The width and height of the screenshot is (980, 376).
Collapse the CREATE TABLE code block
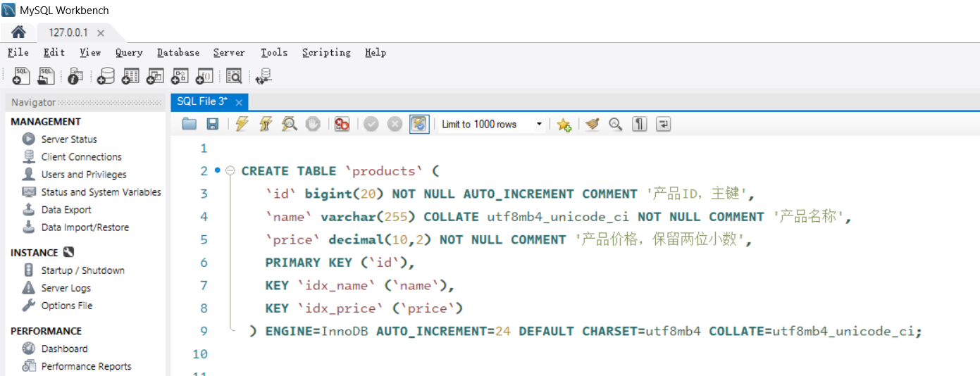pos(230,171)
